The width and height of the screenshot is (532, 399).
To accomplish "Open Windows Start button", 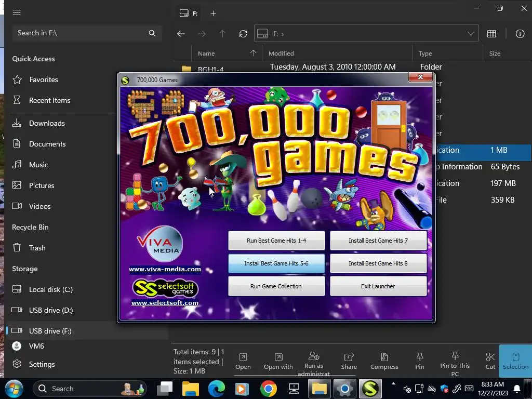I will coord(13,389).
